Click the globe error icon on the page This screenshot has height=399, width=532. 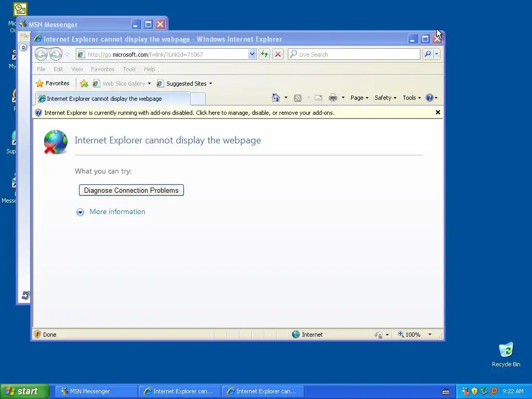click(56, 142)
